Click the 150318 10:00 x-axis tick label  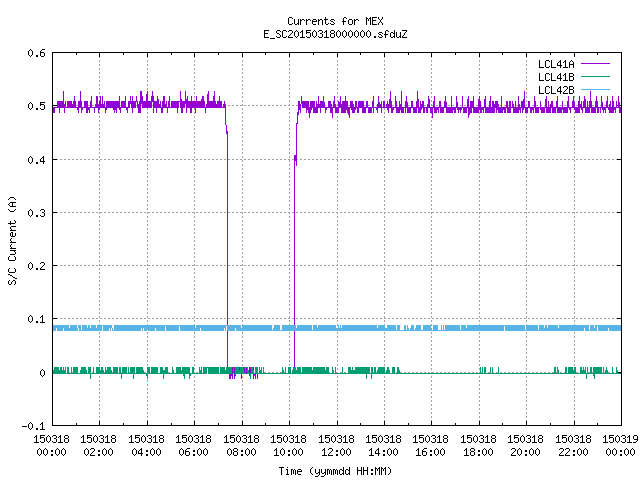pos(288,446)
